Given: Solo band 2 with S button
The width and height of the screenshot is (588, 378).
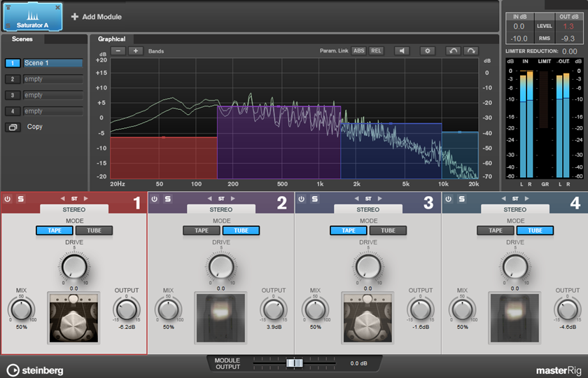Looking at the screenshot, I should [168, 199].
